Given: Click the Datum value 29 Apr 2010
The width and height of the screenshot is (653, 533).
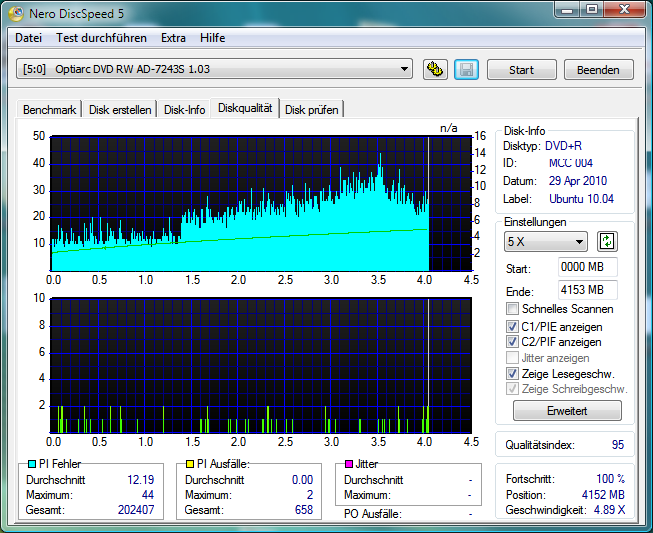Looking at the screenshot, I should (x=578, y=181).
